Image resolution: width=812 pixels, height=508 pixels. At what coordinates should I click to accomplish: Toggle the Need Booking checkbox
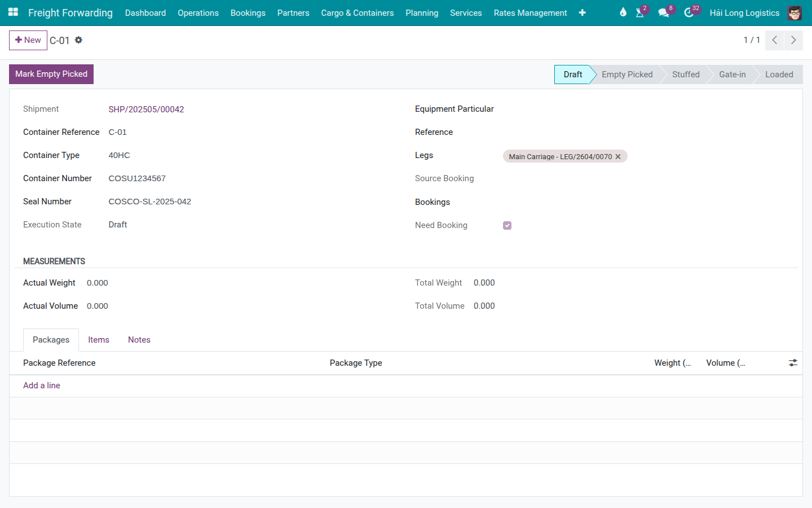(507, 225)
